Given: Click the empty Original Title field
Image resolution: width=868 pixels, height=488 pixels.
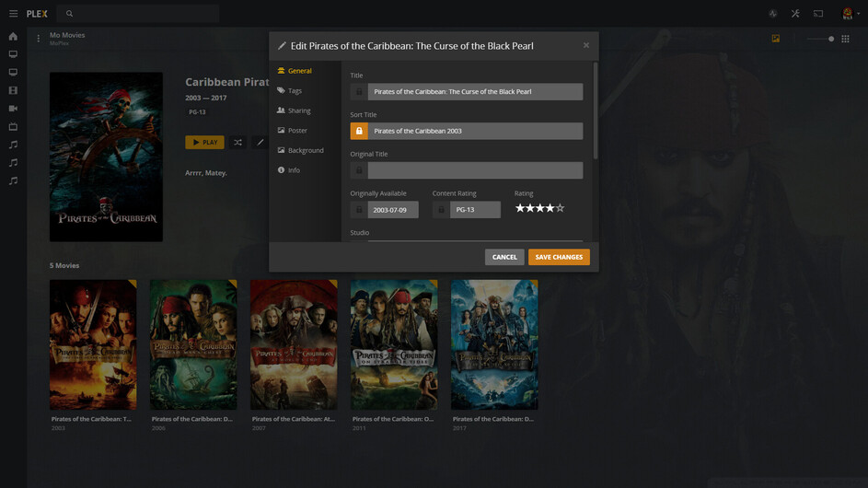Looking at the screenshot, I should (x=476, y=170).
